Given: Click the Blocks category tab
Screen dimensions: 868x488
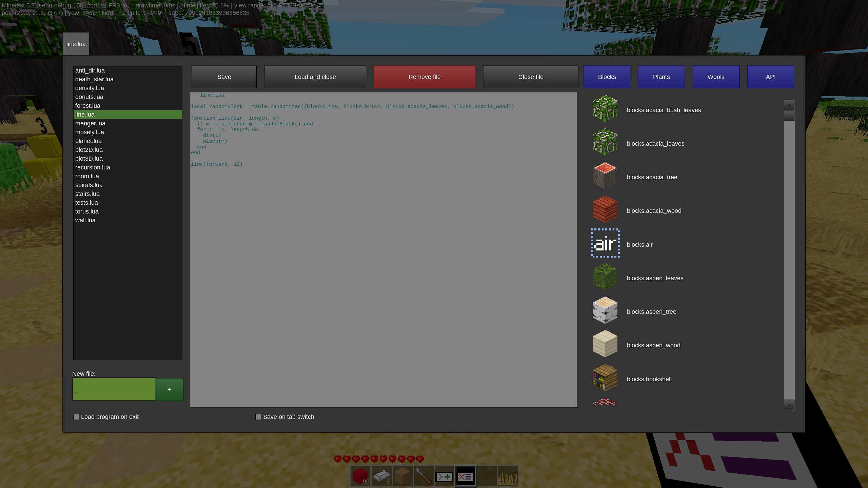Looking at the screenshot, I should point(607,76).
